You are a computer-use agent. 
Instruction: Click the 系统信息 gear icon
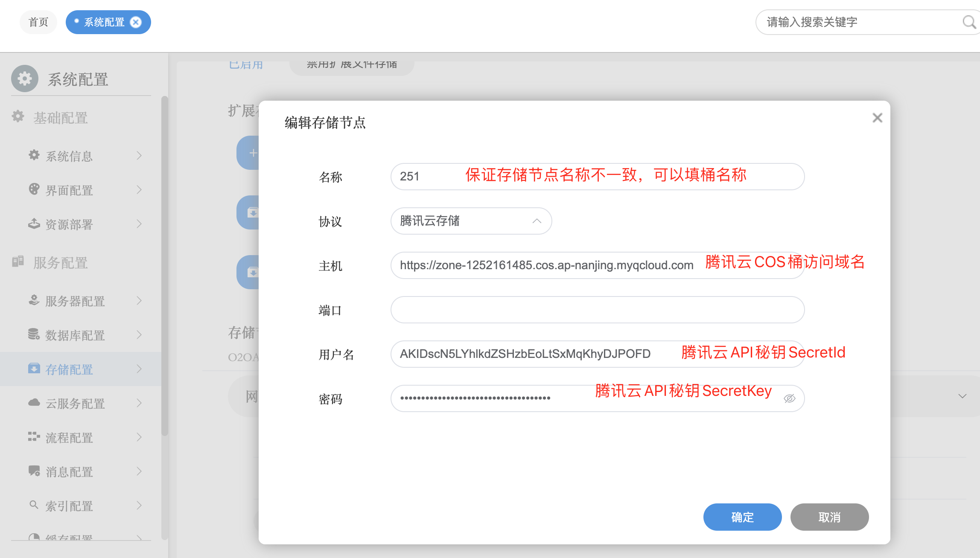pyautogui.click(x=34, y=155)
